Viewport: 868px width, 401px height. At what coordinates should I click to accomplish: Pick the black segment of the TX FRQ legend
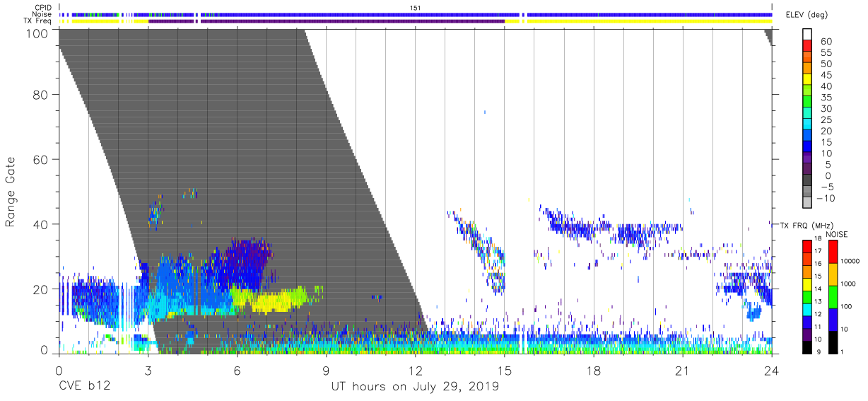807,347
